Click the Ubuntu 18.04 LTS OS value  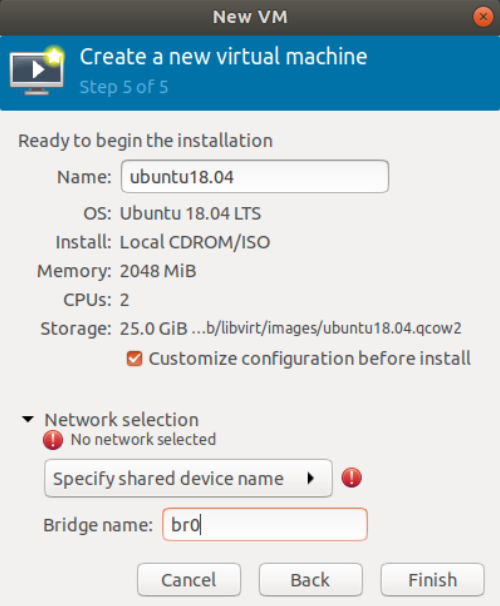pyautogui.click(x=190, y=213)
